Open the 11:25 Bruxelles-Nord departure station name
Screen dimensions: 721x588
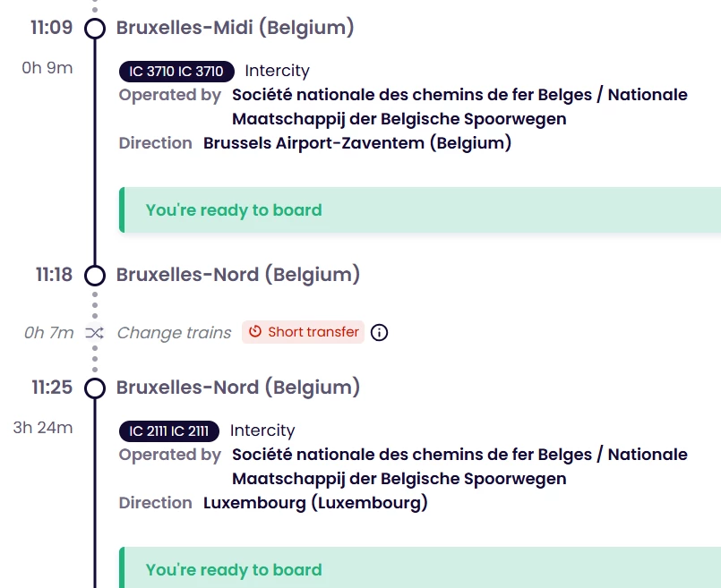237,388
